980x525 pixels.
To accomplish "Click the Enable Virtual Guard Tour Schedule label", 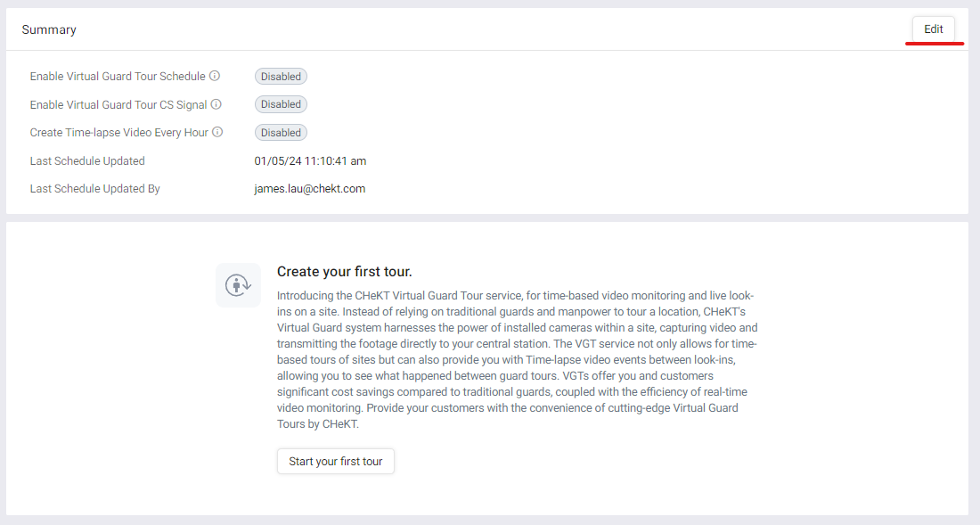I will pyautogui.click(x=118, y=77).
